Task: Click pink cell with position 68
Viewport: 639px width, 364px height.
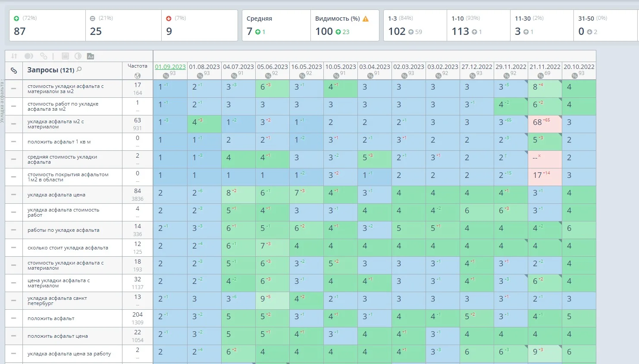Action: (544, 122)
